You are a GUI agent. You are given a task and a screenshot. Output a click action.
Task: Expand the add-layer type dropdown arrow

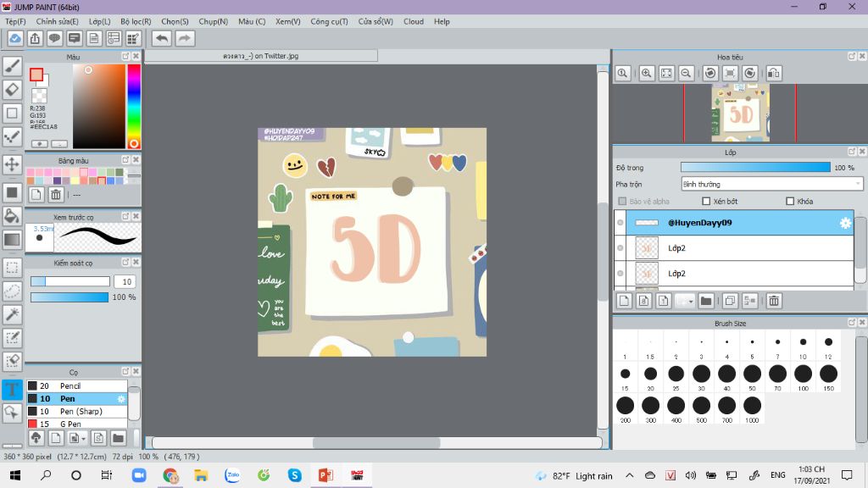click(x=690, y=301)
